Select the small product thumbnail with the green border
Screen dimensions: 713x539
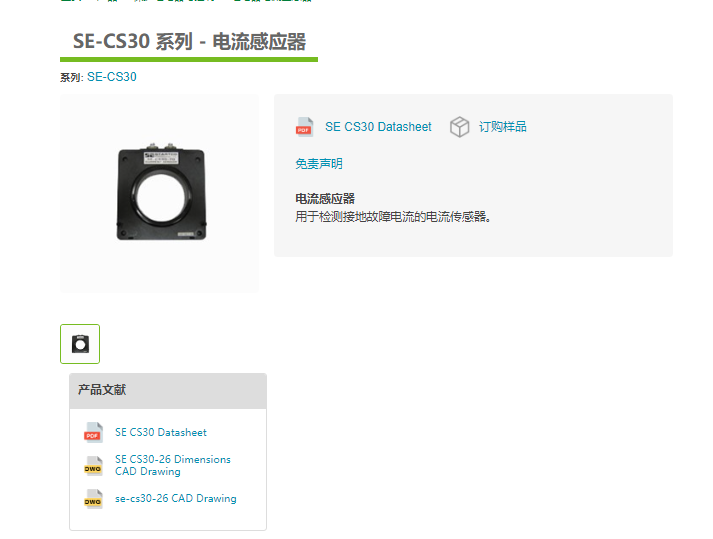[x=80, y=344]
